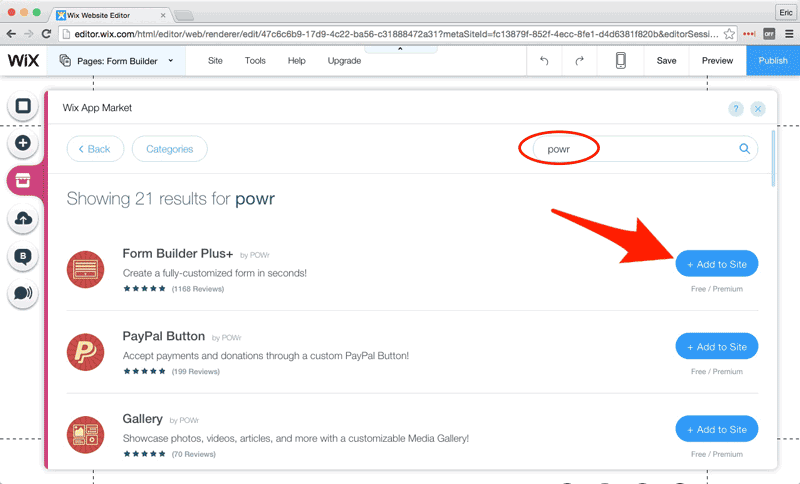View the 199 Reviews for PayPal Button
Image resolution: width=800 pixels, height=484 pixels.
tap(196, 371)
